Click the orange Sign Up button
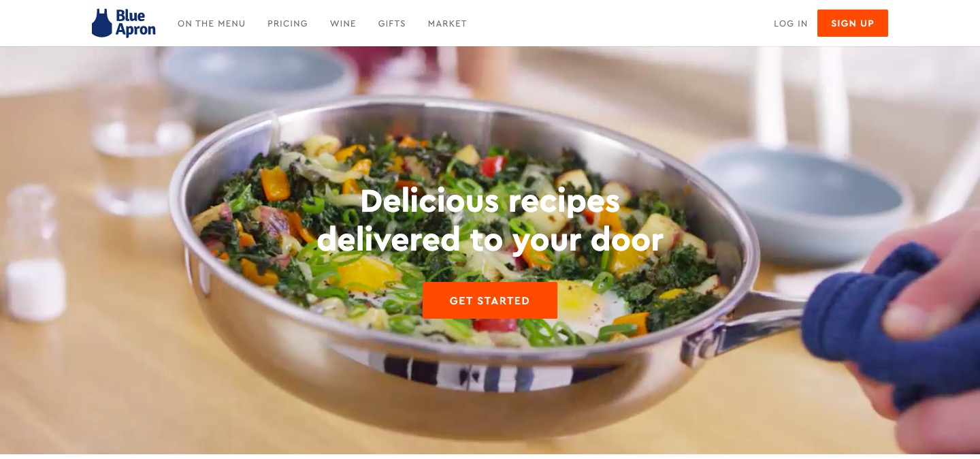The width and height of the screenshot is (980, 459). click(853, 23)
